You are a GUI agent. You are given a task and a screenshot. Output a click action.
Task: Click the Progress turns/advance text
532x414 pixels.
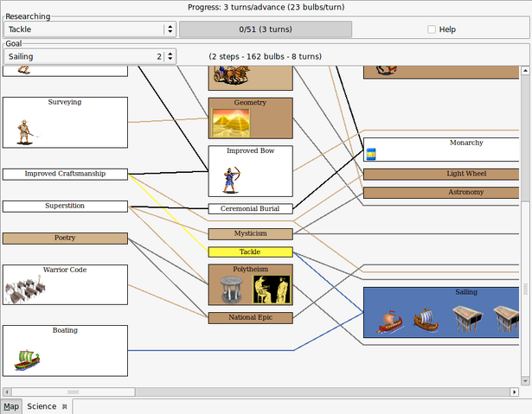pyautogui.click(x=266, y=7)
